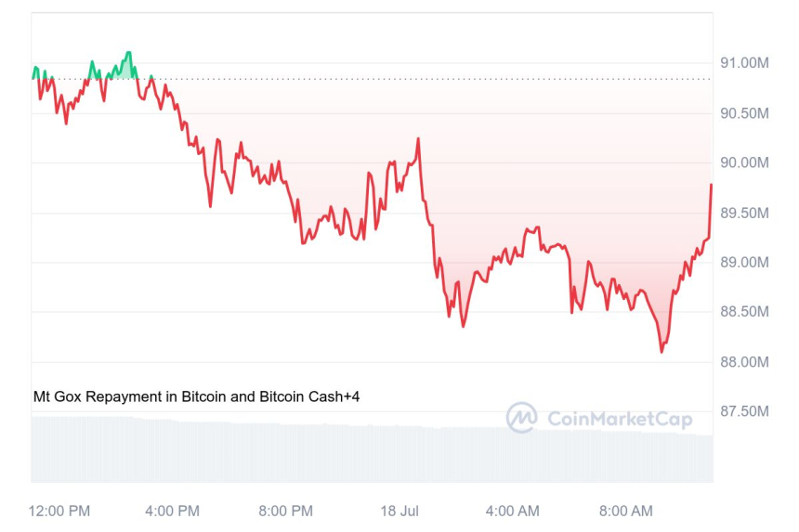Screen dimensions: 799x532
Task: Select the 4:00 AM time label
Action: (x=513, y=511)
